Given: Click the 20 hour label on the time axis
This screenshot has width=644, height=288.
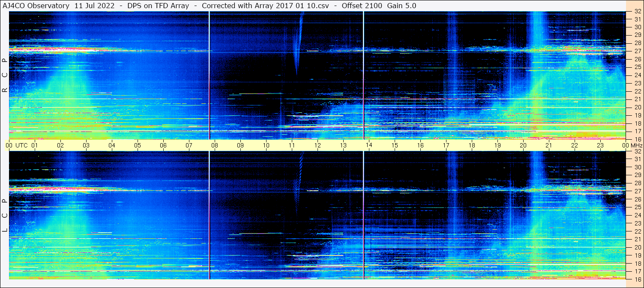Looking at the screenshot, I should pos(523,145).
